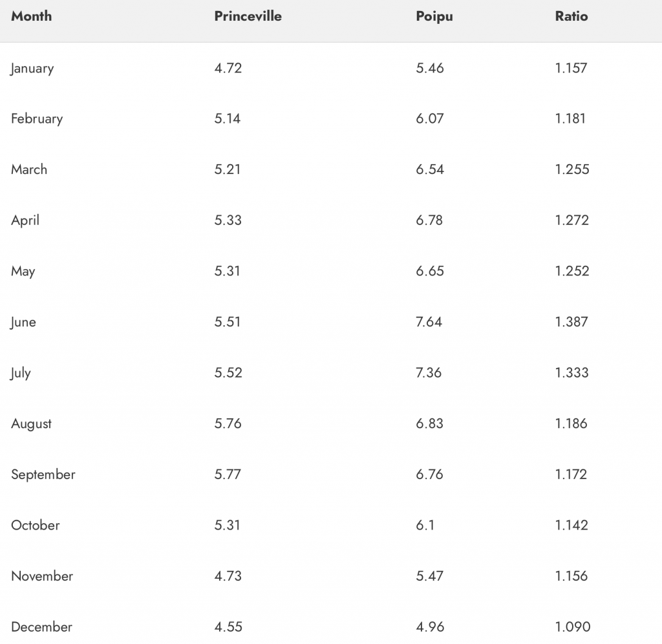662x644 pixels.
Task: Click the October Poipu value 6.1
Action: (x=425, y=525)
